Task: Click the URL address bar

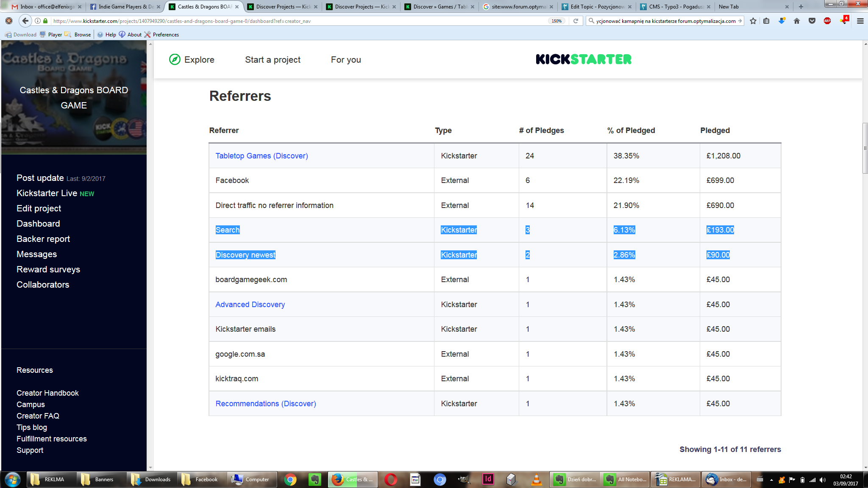Action: coord(297,21)
